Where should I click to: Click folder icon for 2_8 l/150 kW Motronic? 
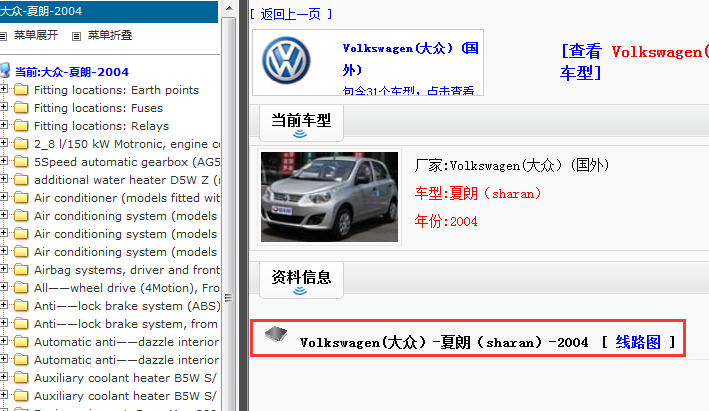tap(21, 144)
